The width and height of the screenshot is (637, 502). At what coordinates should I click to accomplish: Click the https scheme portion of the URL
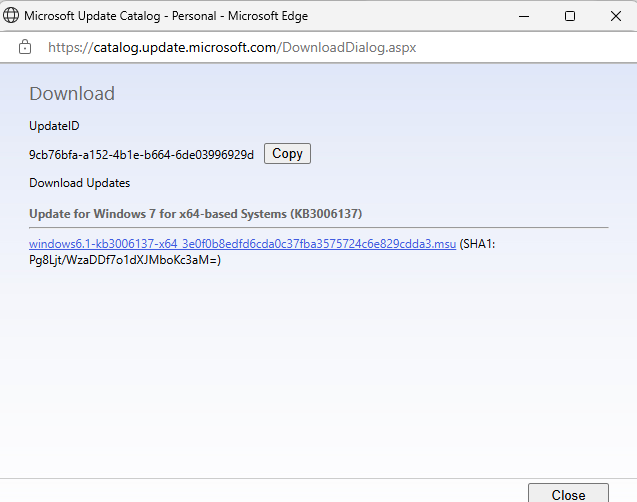click(65, 47)
